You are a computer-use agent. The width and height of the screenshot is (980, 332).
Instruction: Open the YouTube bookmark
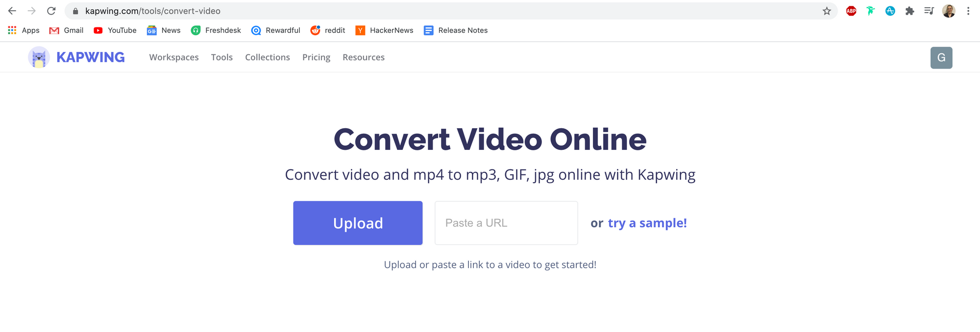[115, 30]
